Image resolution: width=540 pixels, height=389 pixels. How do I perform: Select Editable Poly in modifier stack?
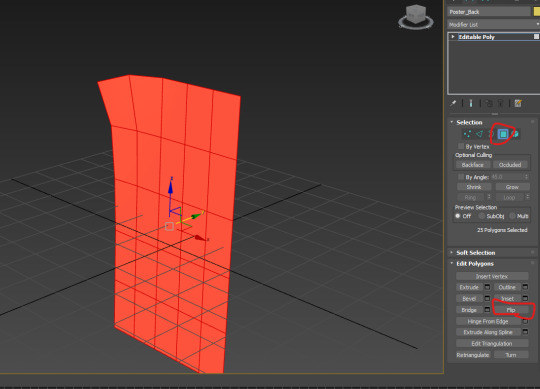pos(477,37)
